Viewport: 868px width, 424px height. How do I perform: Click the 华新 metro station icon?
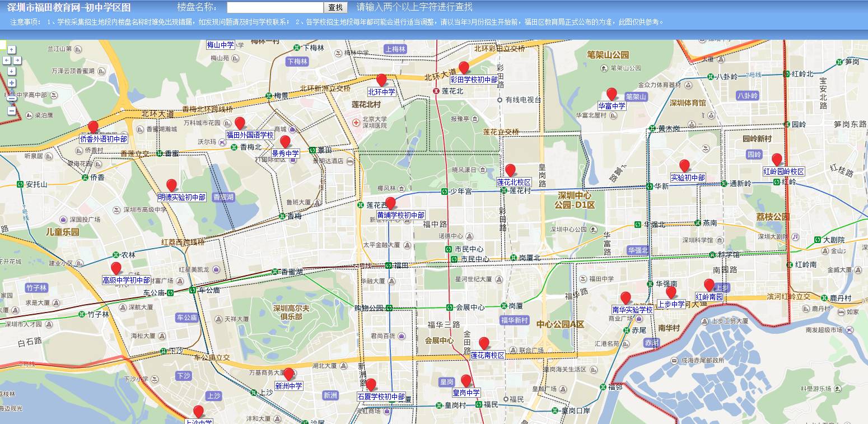click(649, 186)
